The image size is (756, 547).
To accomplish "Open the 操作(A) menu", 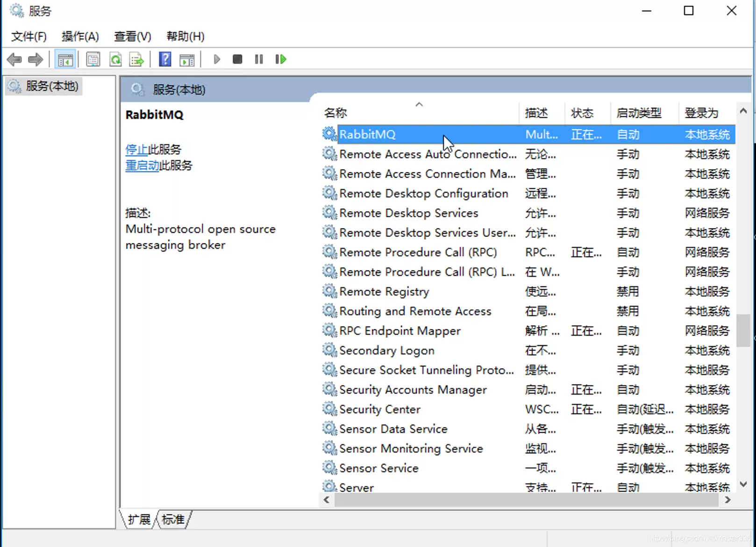I will point(80,36).
